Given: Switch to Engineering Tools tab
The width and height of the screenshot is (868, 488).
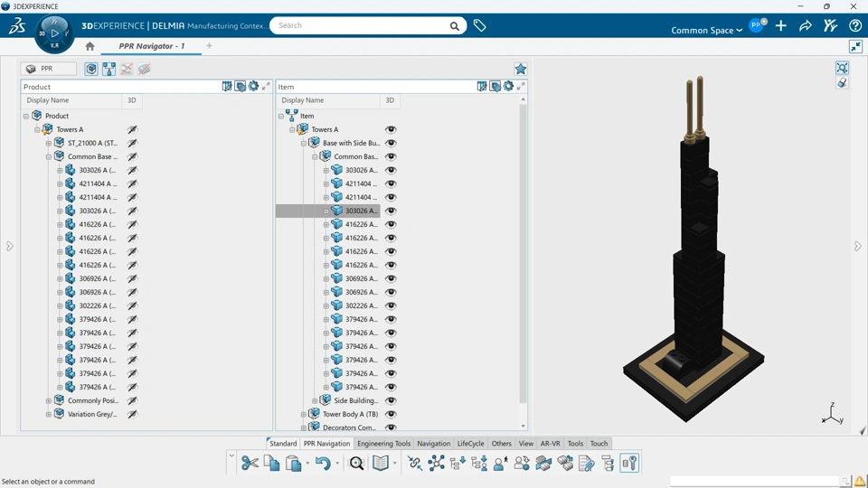Looking at the screenshot, I should tap(383, 443).
